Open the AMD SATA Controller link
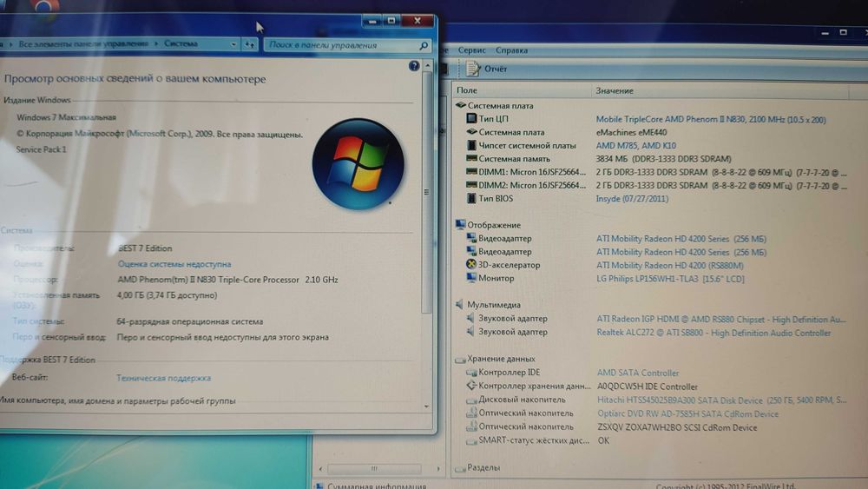Viewport: 868px width, 489px height. tap(638, 373)
